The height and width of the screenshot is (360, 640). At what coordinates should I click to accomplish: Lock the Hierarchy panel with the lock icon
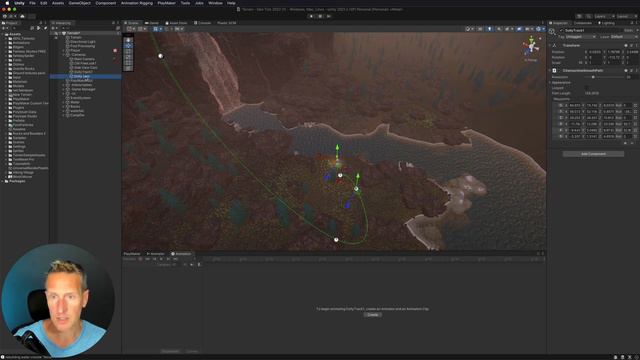[113, 23]
